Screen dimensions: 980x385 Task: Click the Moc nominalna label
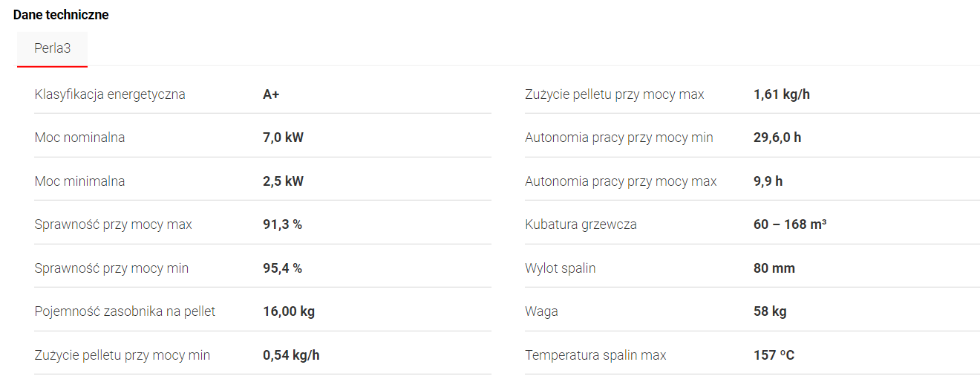click(79, 137)
